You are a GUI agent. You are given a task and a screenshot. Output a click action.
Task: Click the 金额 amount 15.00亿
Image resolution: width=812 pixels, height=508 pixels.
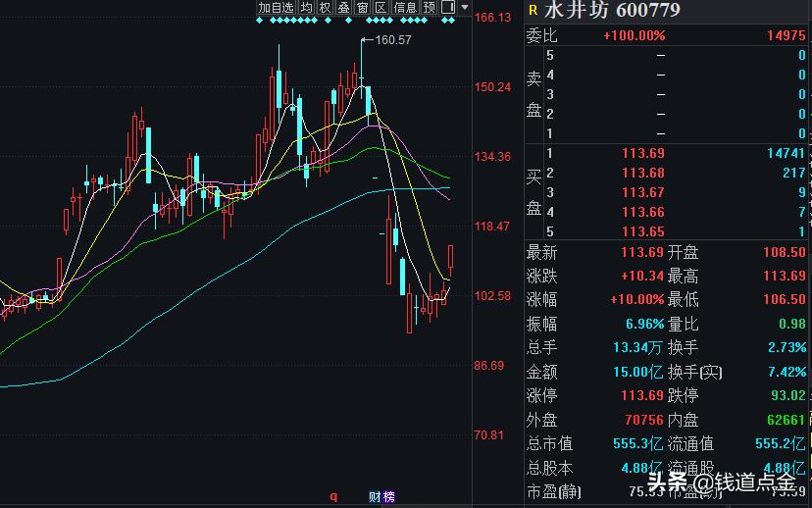pyautogui.click(x=637, y=372)
